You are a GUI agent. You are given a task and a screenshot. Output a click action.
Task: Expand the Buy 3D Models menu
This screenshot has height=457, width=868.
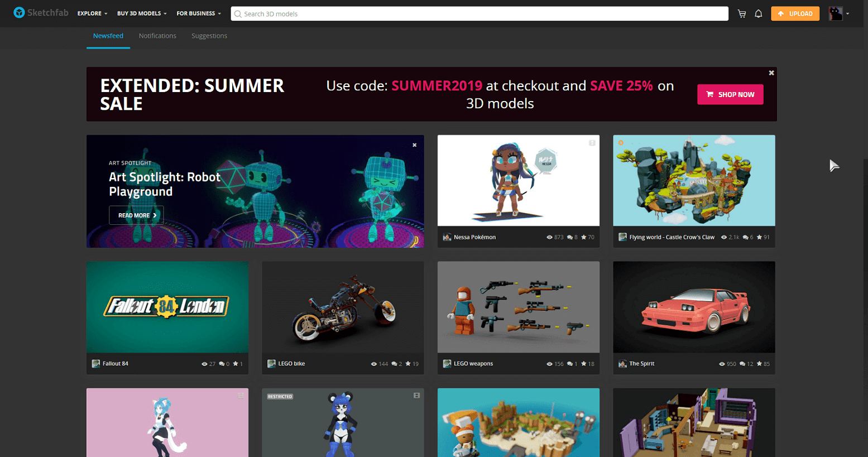[x=142, y=13]
